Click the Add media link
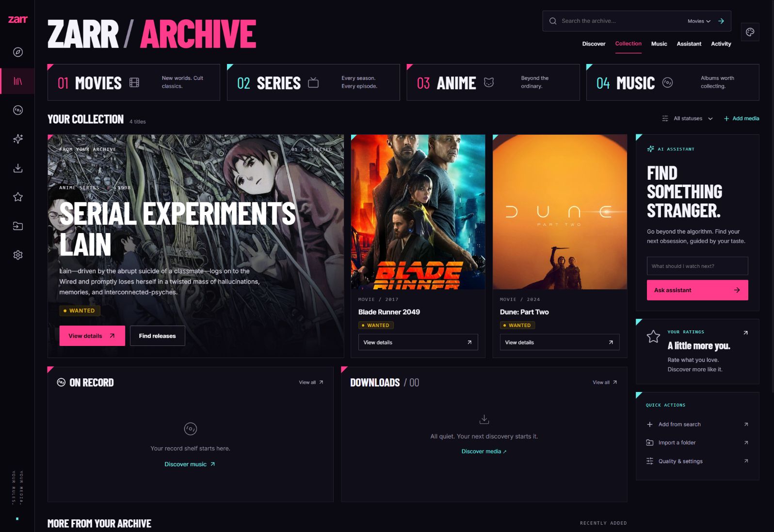The width and height of the screenshot is (774, 532). pos(742,118)
